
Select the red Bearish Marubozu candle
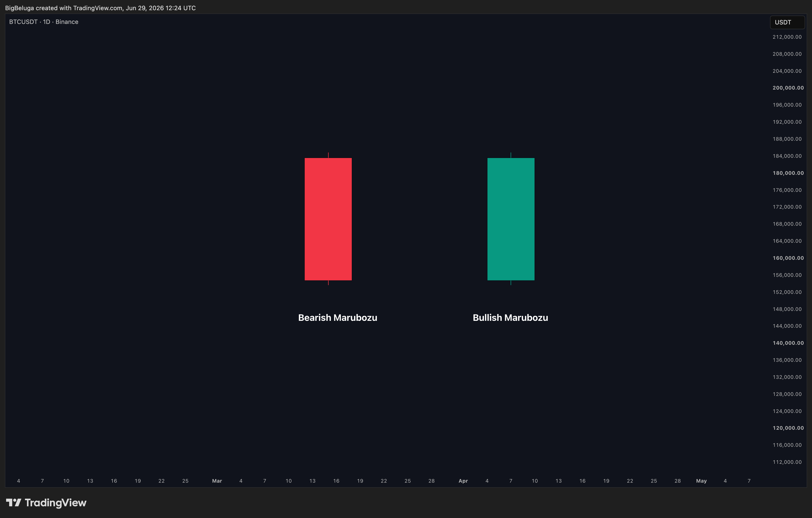coord(328,219)
